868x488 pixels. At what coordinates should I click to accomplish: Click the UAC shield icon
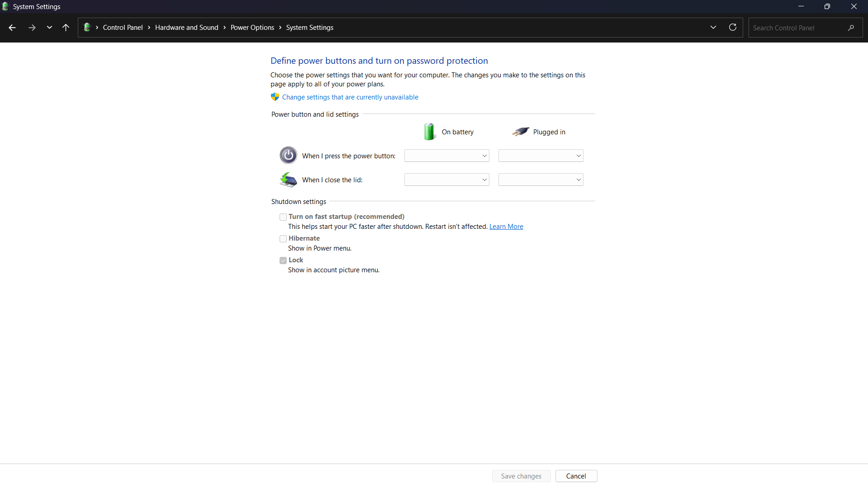coord(275,97)
